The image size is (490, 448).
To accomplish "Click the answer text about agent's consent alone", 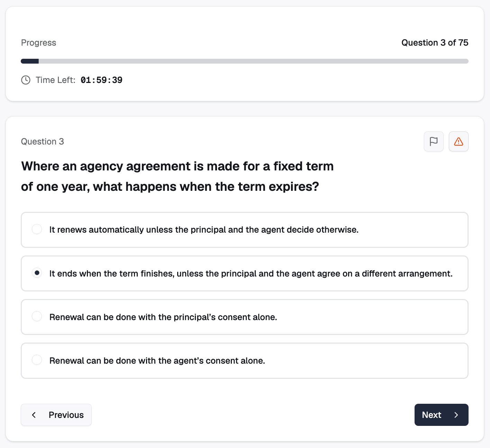I will pos(157,361).
